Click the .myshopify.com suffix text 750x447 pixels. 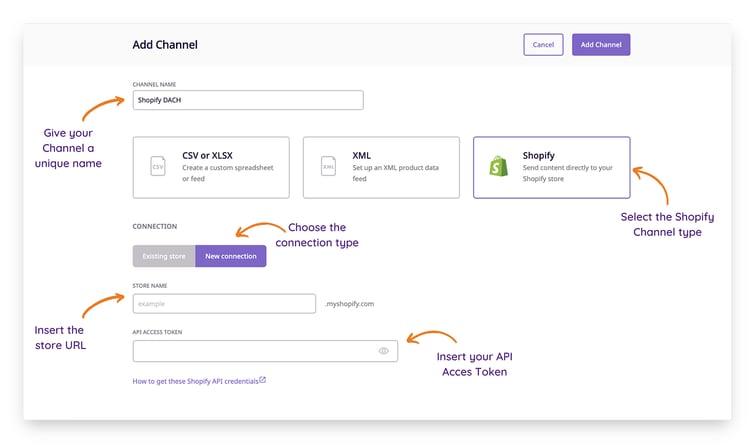tap(350, 304)
